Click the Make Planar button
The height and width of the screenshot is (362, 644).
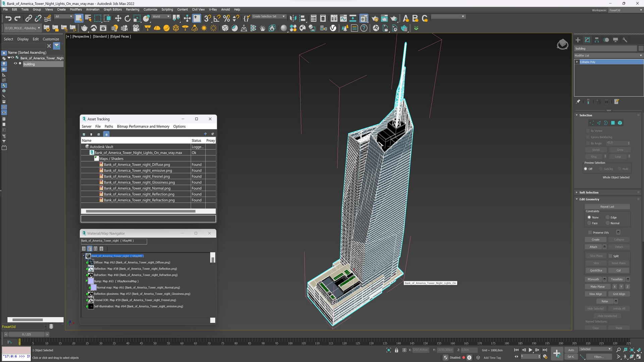[597, 287]
